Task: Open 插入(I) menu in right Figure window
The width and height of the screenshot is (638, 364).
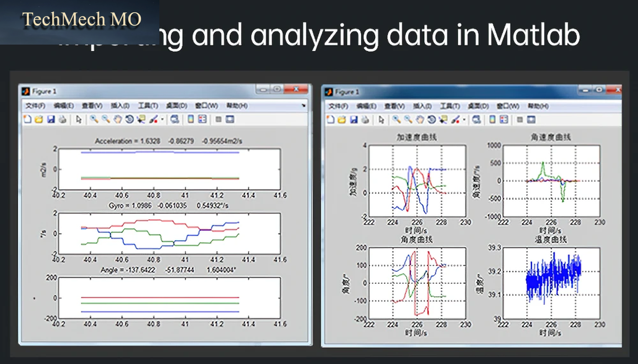Action: click(x=422, y=106)
